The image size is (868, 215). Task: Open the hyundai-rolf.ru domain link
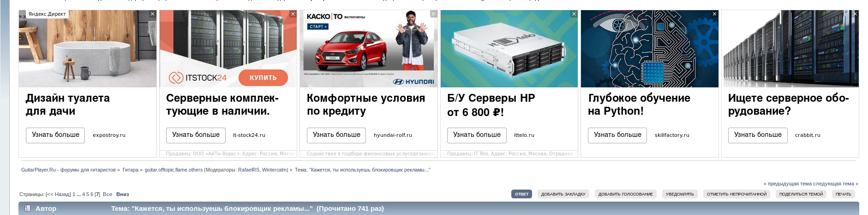point(393,135)
